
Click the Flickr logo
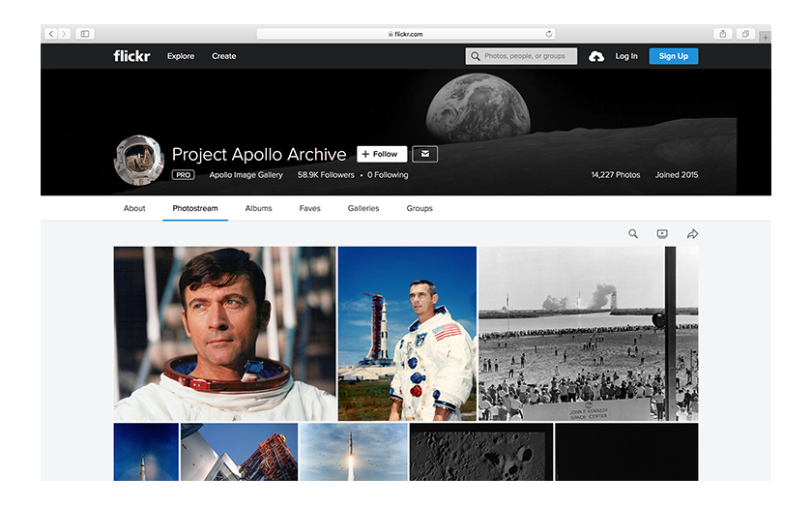pos(131,56)
